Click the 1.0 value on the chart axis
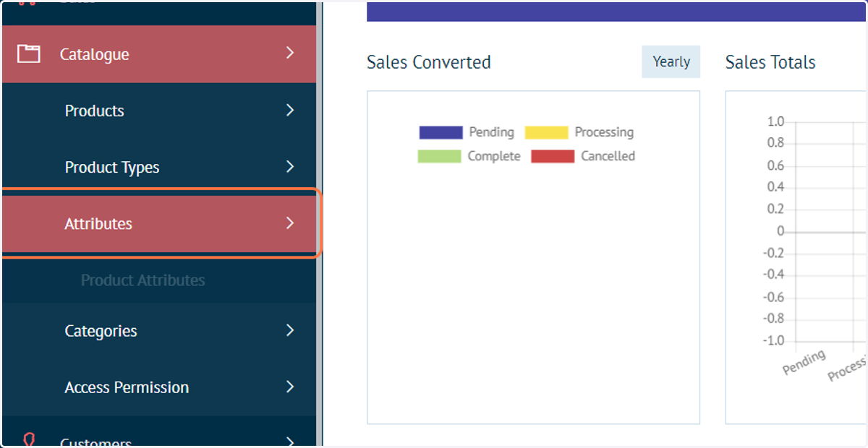Image resolution: width=868 pixels, height=448 pixels. click(x=775, y=121)
